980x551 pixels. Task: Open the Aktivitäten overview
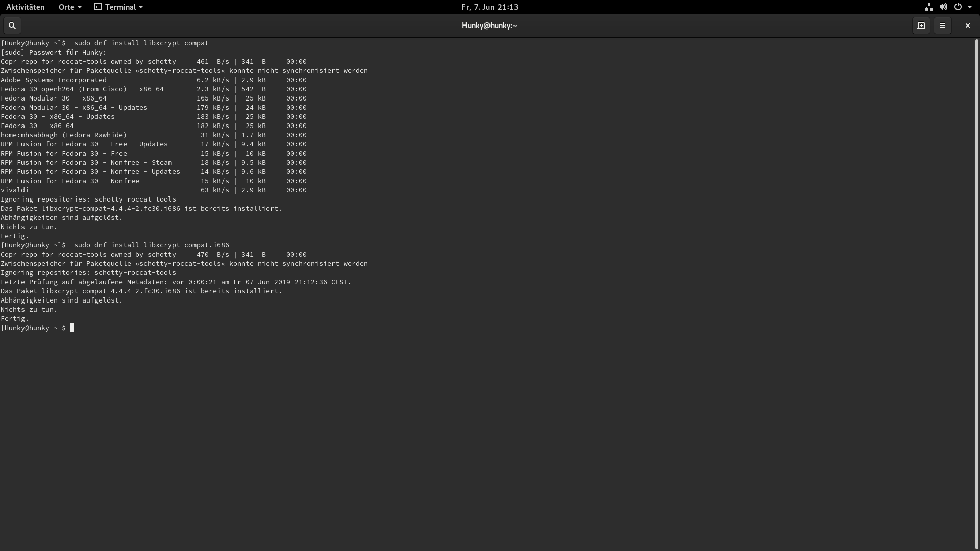coord(25,7)
